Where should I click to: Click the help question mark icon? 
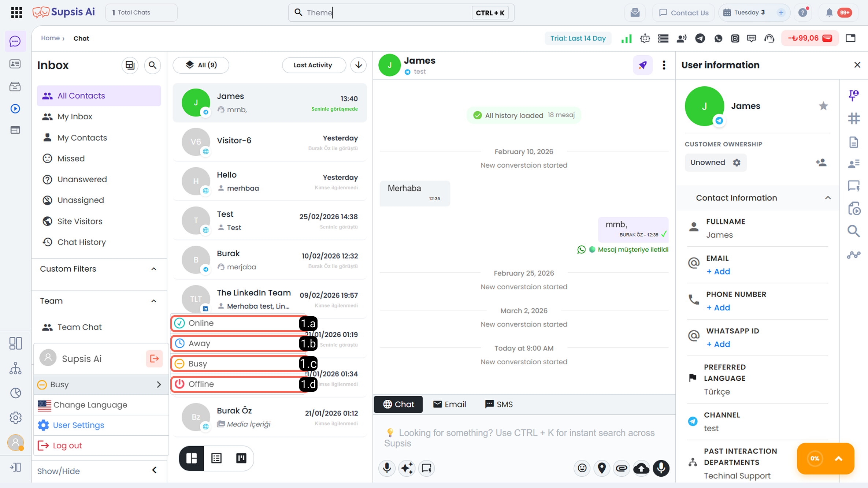(803, 12)
